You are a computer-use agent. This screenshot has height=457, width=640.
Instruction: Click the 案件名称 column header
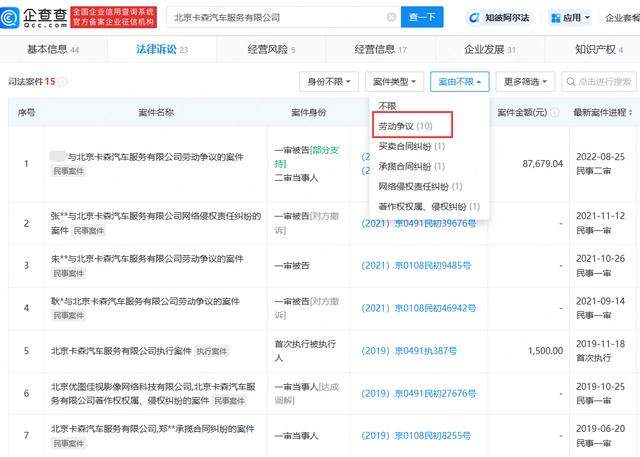point(156,112)
